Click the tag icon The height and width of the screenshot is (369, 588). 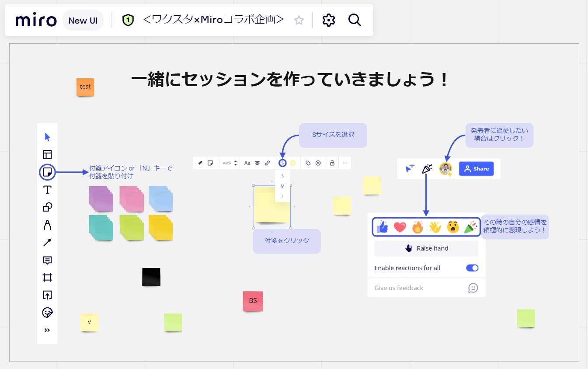click(308, 163)
